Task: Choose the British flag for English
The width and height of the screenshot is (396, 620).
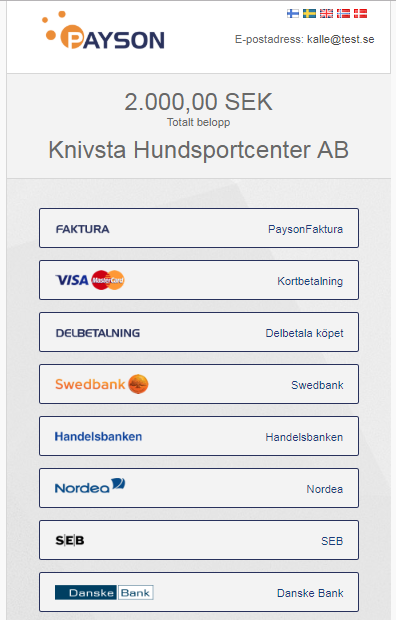Action: [326, 14]
